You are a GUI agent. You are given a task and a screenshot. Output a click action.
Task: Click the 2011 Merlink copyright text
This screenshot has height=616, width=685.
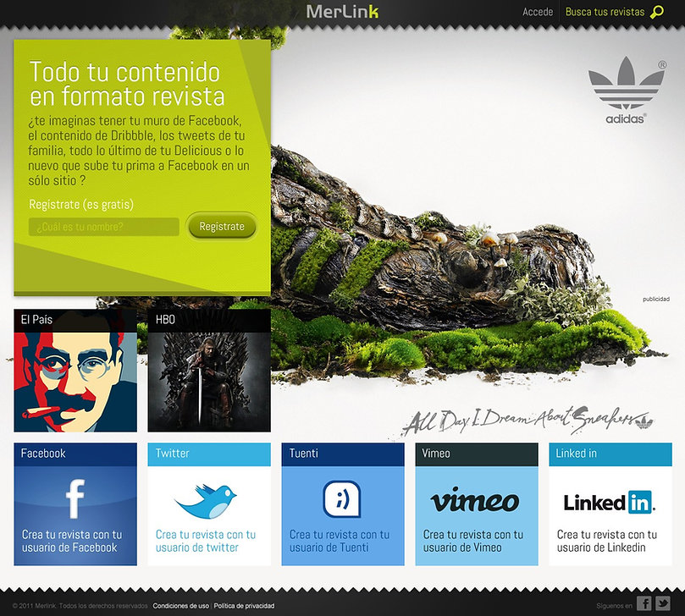tap(80, 606)
